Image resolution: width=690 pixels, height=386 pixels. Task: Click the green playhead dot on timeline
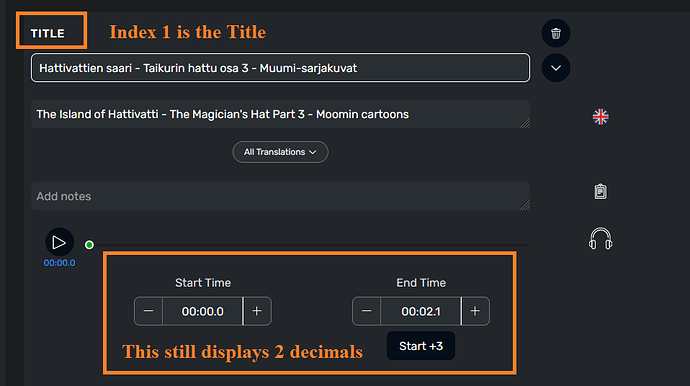[x=89, y=245]
